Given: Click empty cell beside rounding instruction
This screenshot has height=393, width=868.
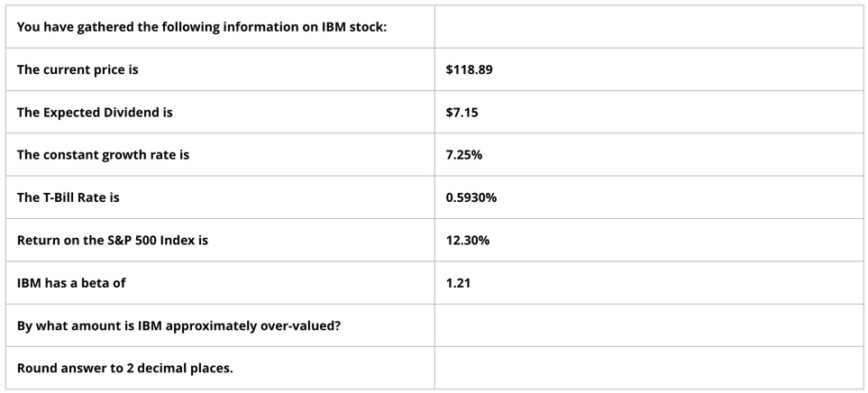Looking at the screenshot, I should coord(649,368).
